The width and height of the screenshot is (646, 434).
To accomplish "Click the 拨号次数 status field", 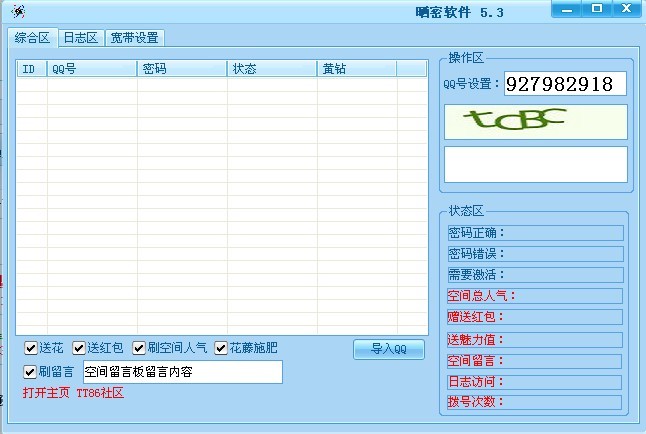I will [x=534, y=402].
